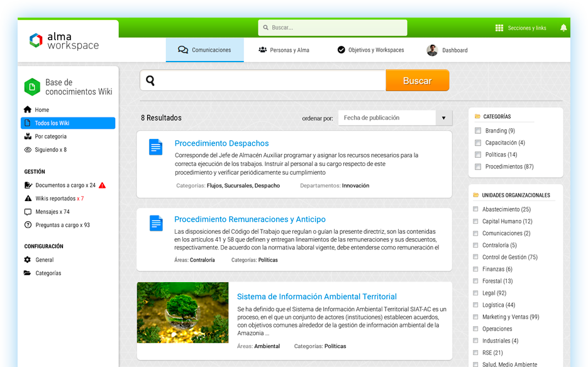Check the Branding (9) category
The image size is (588, 367).
478,131
